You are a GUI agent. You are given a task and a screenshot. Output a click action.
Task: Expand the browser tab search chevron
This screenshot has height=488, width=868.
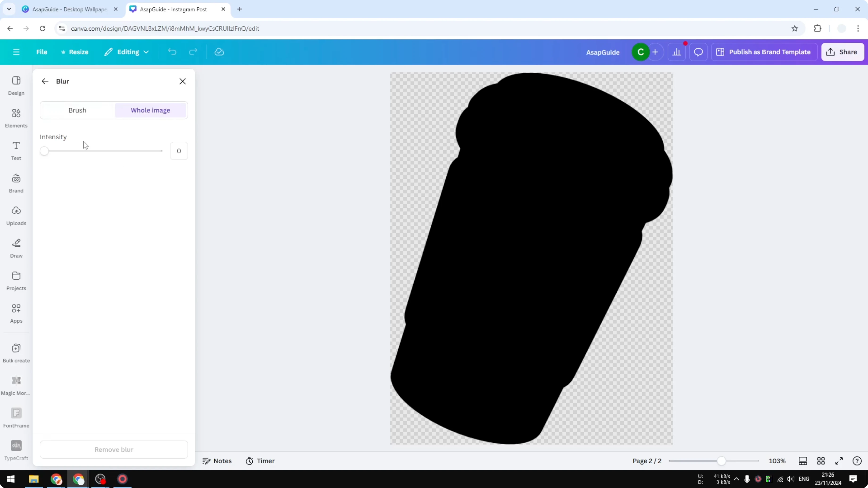[9, 9]
